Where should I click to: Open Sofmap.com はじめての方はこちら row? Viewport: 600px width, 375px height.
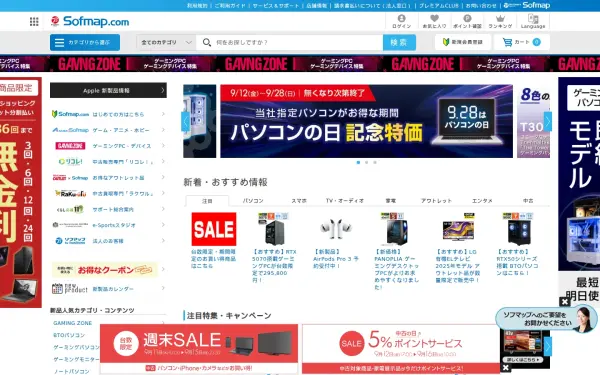coord(109,114)
